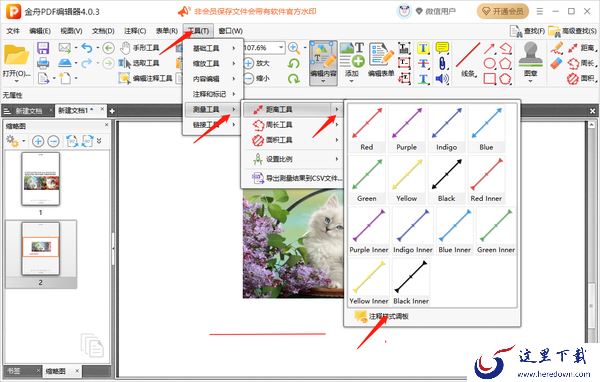Expand the 缩放工具 submenu

pyautogui.click(x=213, y=64)
